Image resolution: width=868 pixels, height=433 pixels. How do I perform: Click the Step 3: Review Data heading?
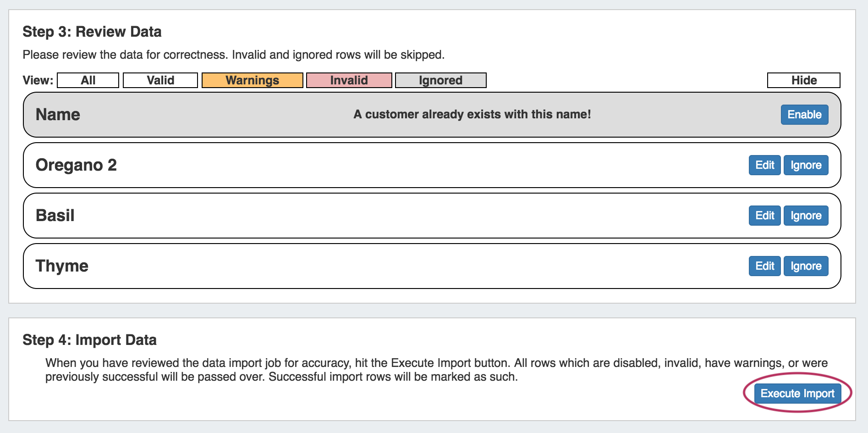pyautogui.click(x=92, y=32)
